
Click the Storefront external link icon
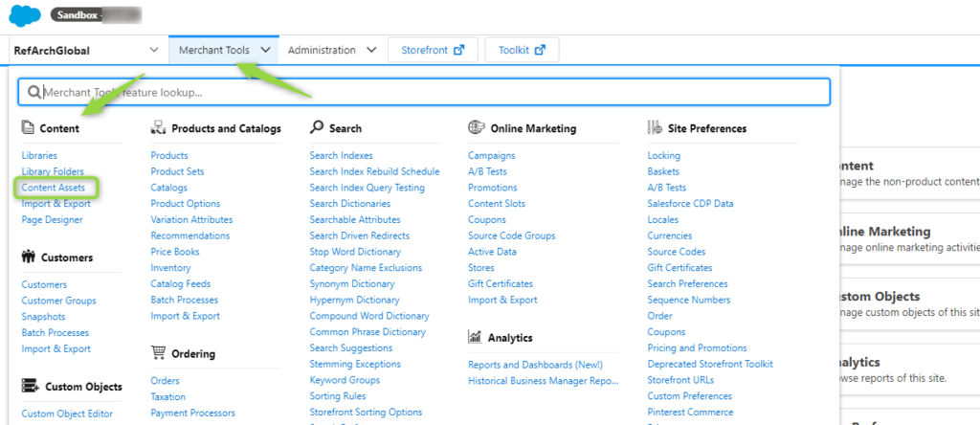coord(459,50)
